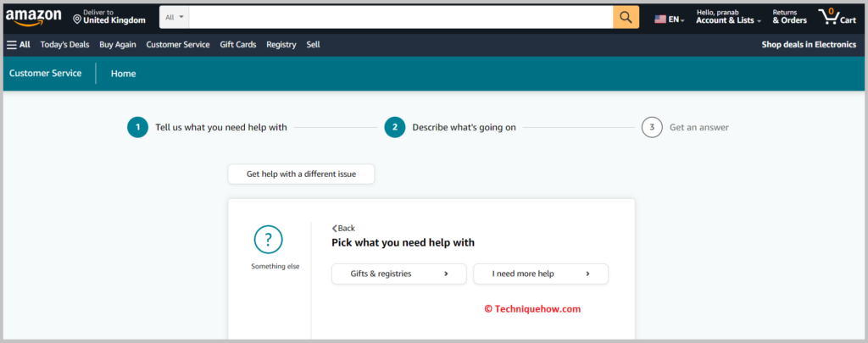The width and height of the screenshot is (868, 343).
Task: Open the shopping cart icon
Action: click(835, 17)
